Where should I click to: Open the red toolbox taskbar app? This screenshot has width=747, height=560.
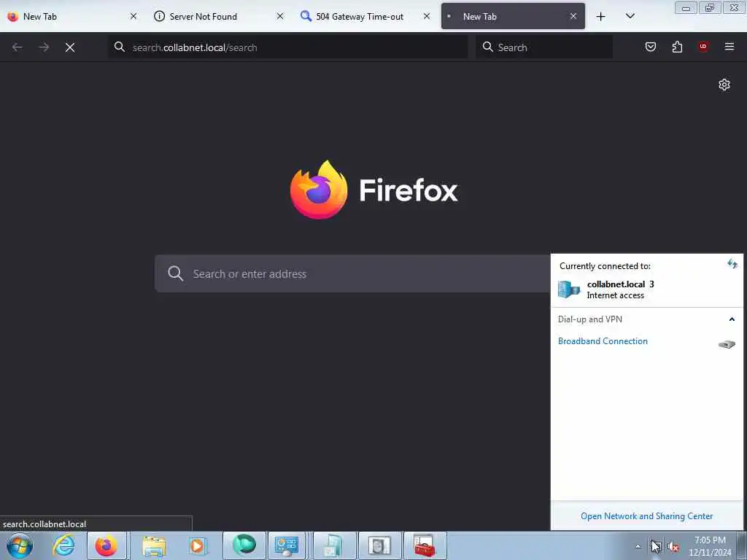[x=425, y=545]
